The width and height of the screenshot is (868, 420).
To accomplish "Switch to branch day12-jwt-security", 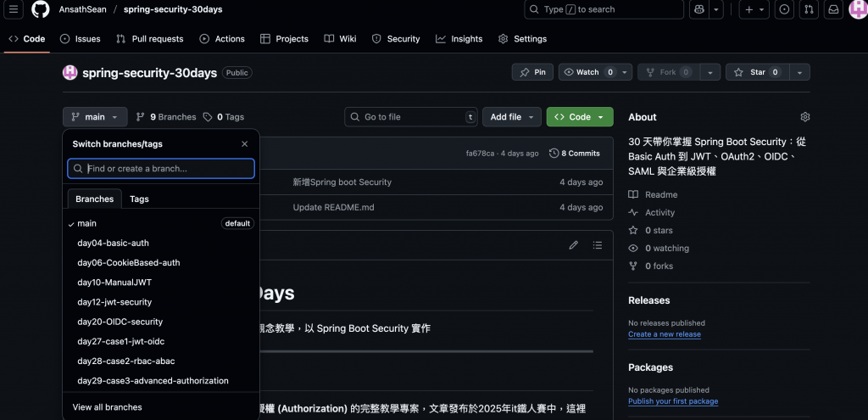I will [161, 302].
